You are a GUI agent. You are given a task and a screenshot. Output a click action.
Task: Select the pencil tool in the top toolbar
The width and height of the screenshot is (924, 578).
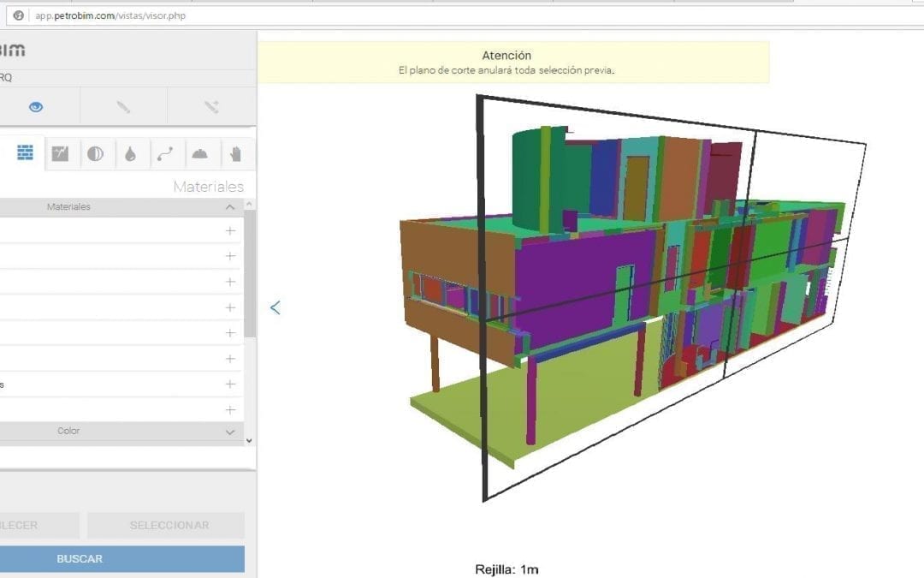[122, 106]
